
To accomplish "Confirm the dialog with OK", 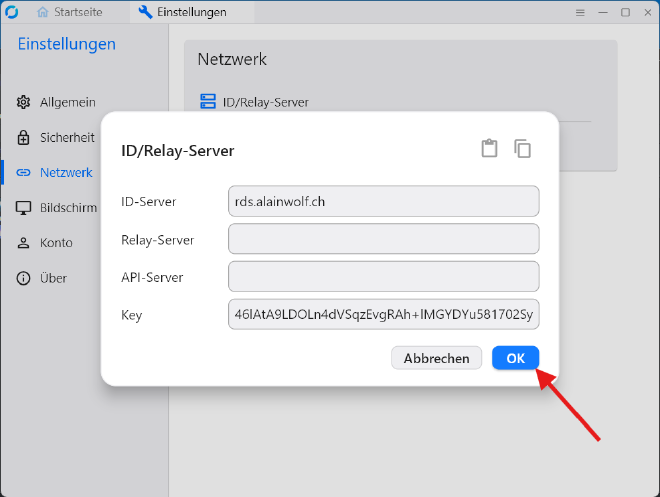I will (515, 358).
